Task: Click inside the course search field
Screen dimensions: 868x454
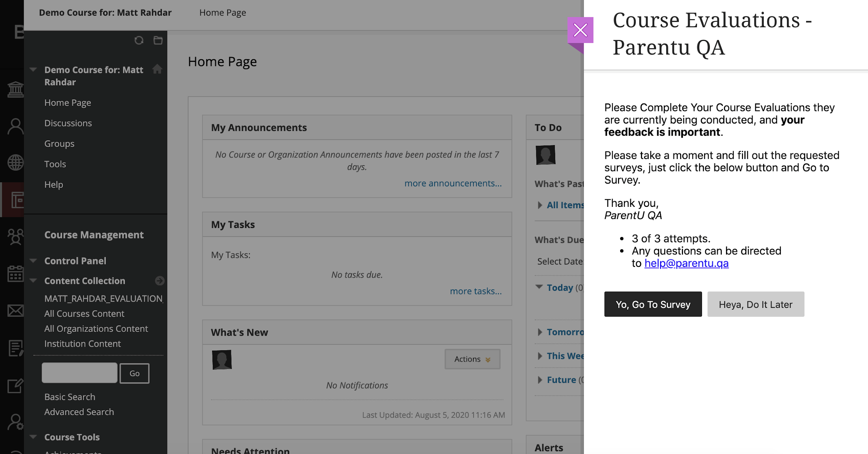Action: 79,372
